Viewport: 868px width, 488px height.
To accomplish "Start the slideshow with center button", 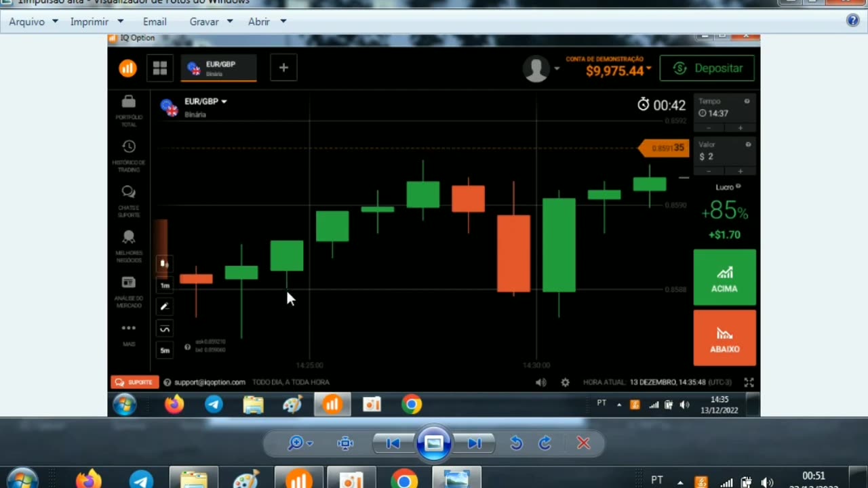I will [433, 443].
